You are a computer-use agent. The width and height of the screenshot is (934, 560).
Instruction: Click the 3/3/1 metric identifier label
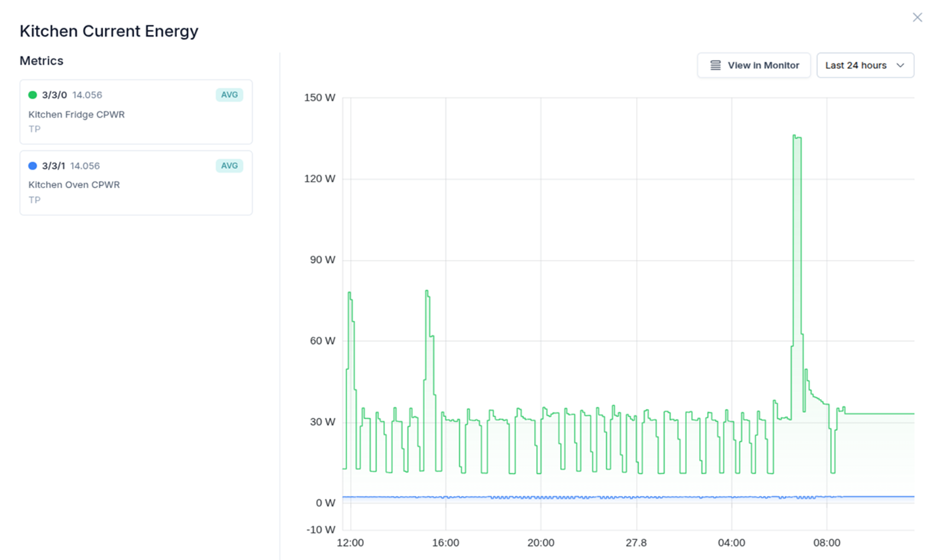point(52,166)
